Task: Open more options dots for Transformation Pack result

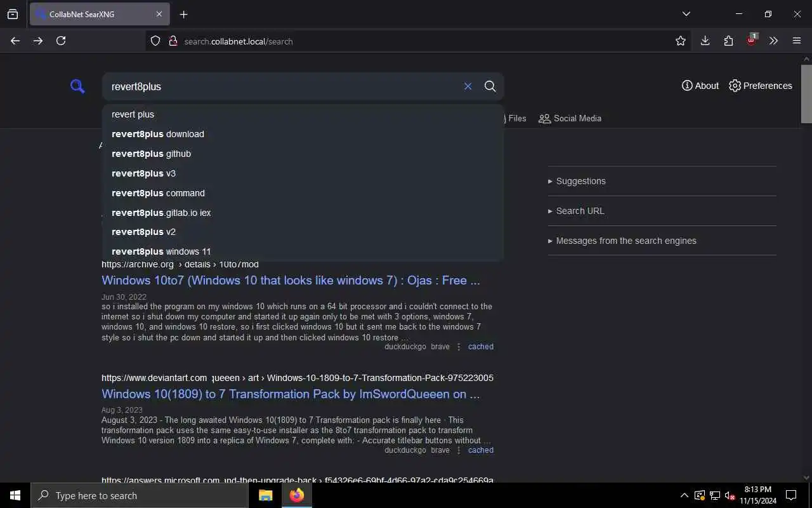Action: coord(459,450)
